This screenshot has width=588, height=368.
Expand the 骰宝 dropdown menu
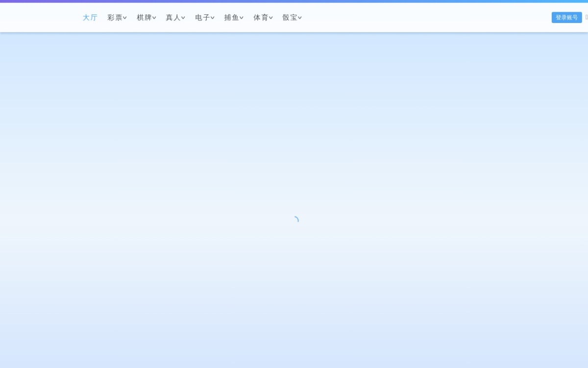(292, 18)
